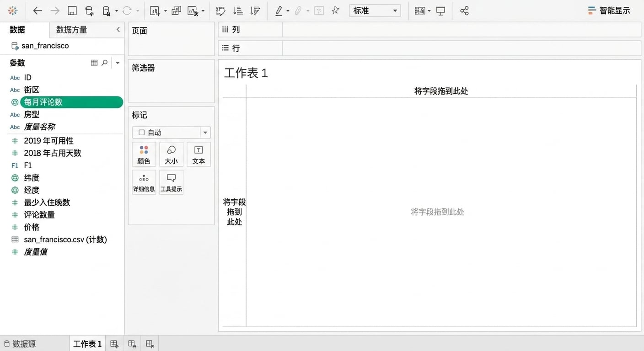The height and width of the screenshot is (351, 644).
Task: Select the 2018 年占用天数 field
Action: (x=53, y=153)
